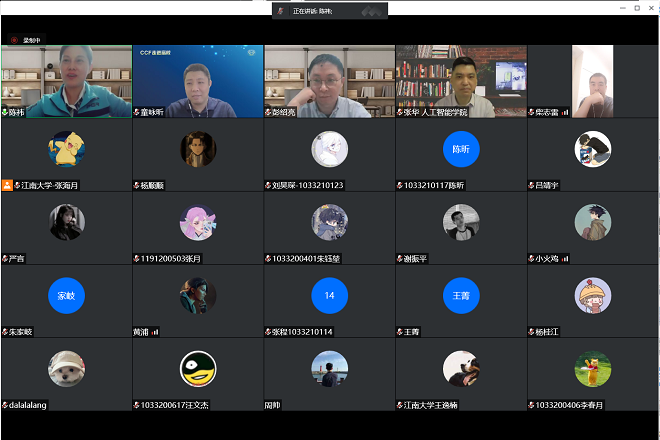Image resolution: width=660 pixels, height=440 pixels.
Task: Click the blue 14 avatar circle
Action: 329,295
